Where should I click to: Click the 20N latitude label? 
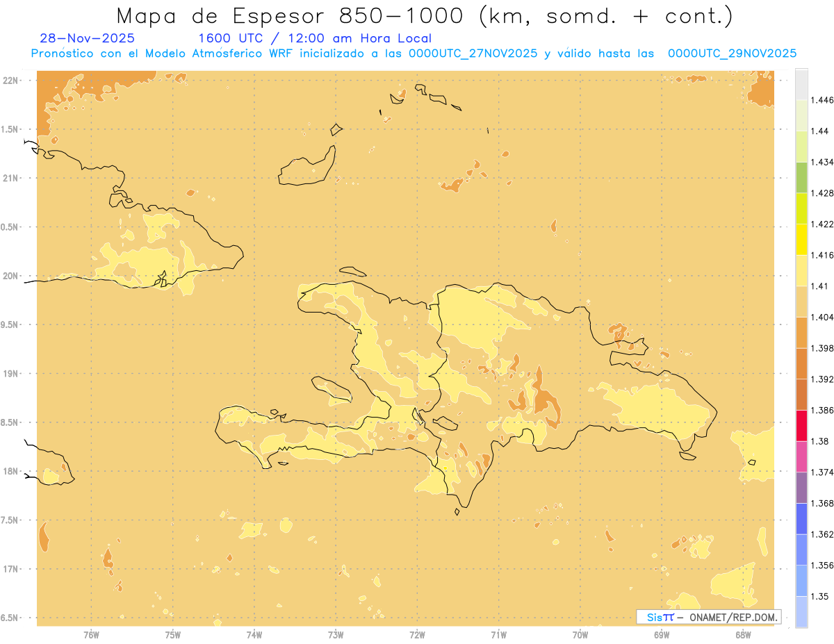pyautogui.click(x=10, y=276)
